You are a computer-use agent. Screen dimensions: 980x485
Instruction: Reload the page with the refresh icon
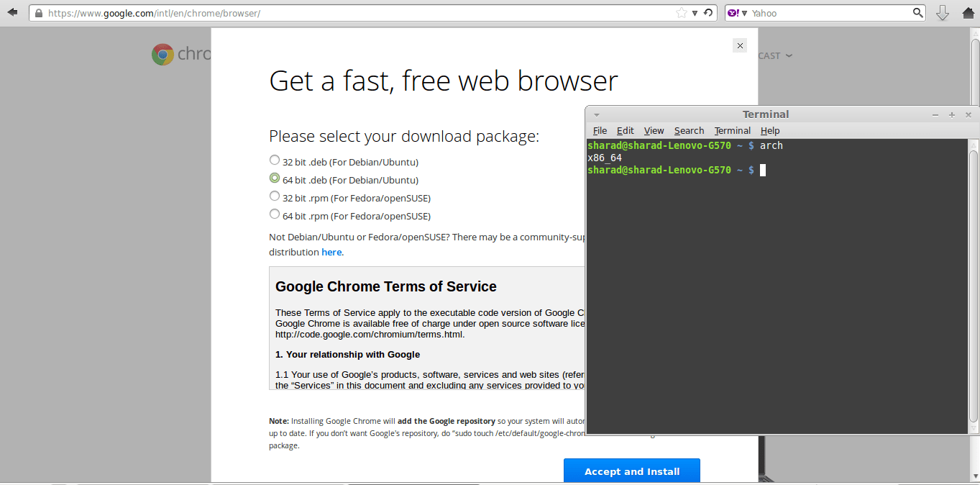pos(708,13)
